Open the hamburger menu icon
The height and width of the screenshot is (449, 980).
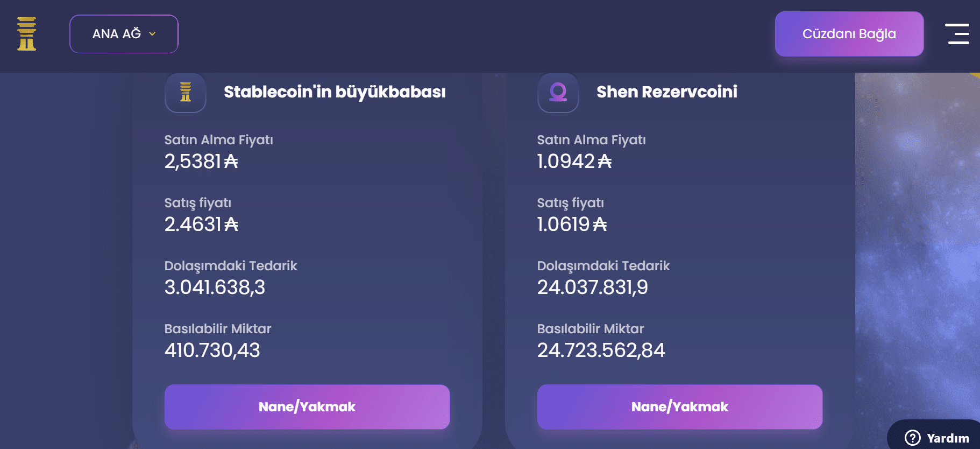point(957,34)
